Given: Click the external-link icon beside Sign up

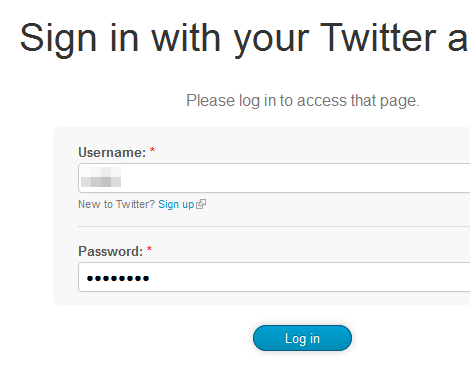Looking at the screenshot, I should pos(201,204).
